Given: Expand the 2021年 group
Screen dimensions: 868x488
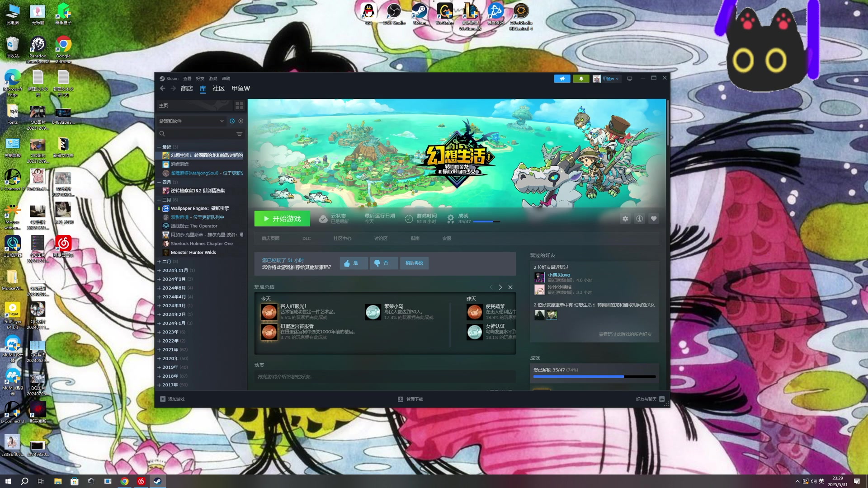Looking at the screenshot, I should (x=159, y=350).
